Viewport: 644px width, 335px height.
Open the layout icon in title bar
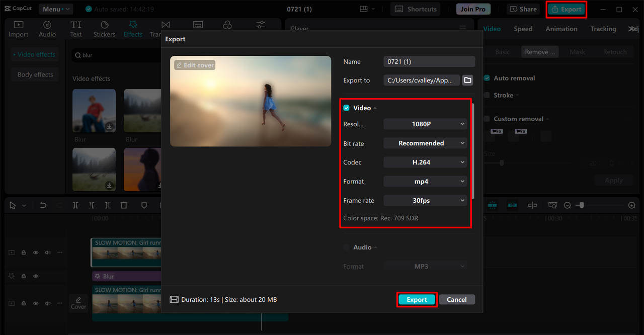pyautogui.click(x=364, y=9)
